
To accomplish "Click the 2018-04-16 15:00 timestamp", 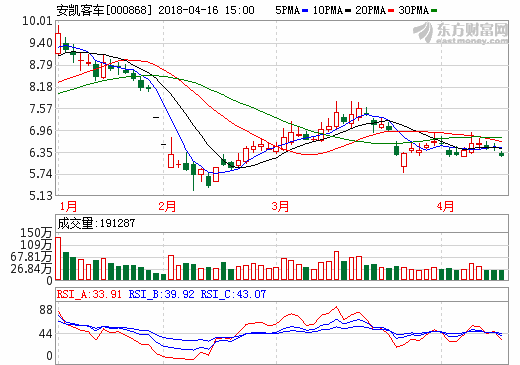I will tap(206, 10).
